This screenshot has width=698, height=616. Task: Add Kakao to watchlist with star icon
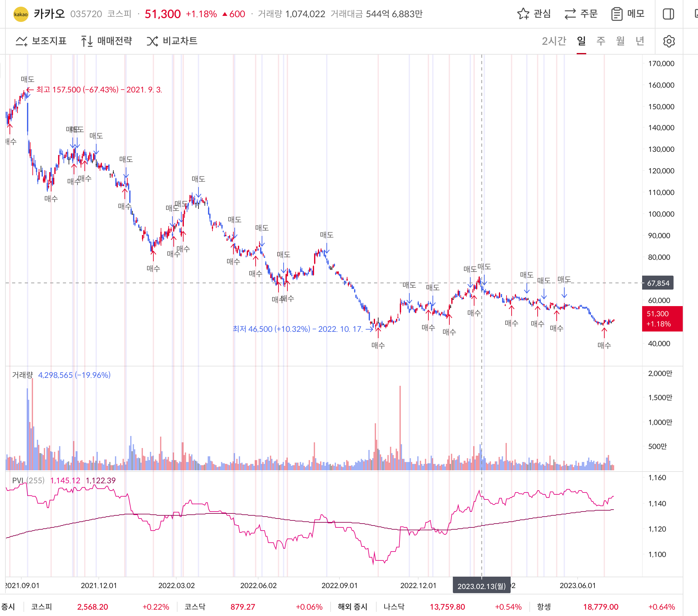(x=523, y=14)
